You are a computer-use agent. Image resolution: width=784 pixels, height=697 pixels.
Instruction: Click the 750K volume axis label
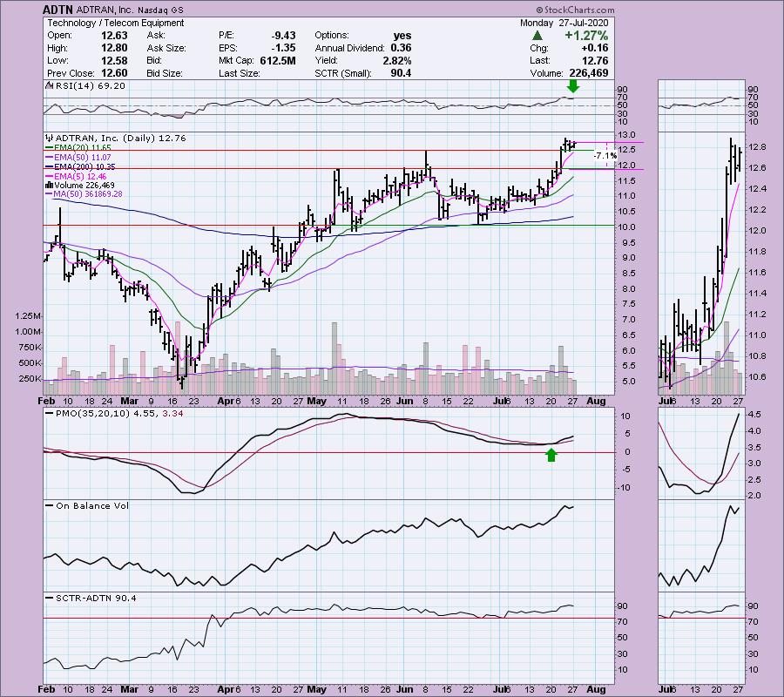pos(30,347)
